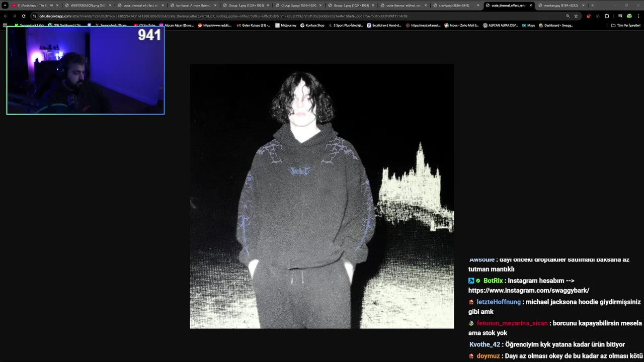Open the tab search dropdown arrow

click(x=5, y=5)
